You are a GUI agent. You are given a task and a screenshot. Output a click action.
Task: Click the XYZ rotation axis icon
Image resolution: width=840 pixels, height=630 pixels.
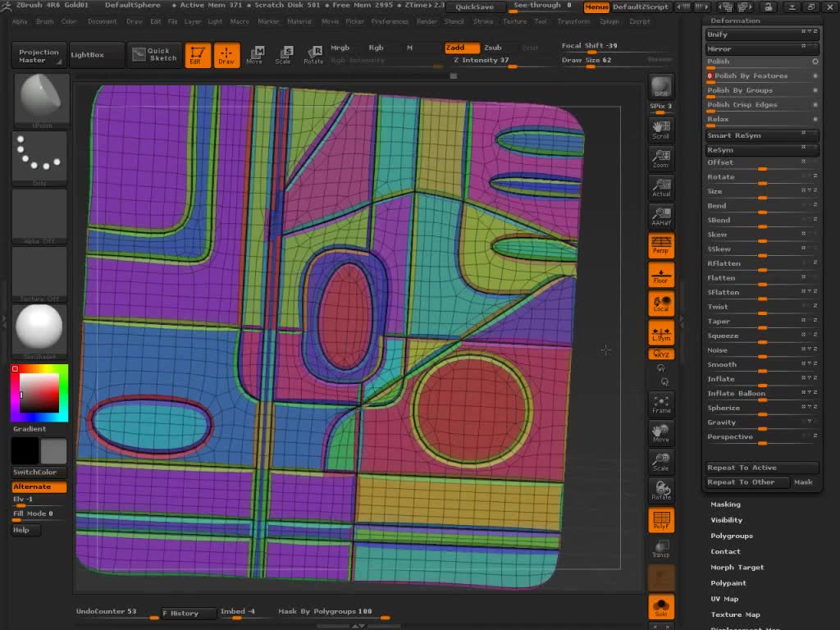[x=661, y=354]
